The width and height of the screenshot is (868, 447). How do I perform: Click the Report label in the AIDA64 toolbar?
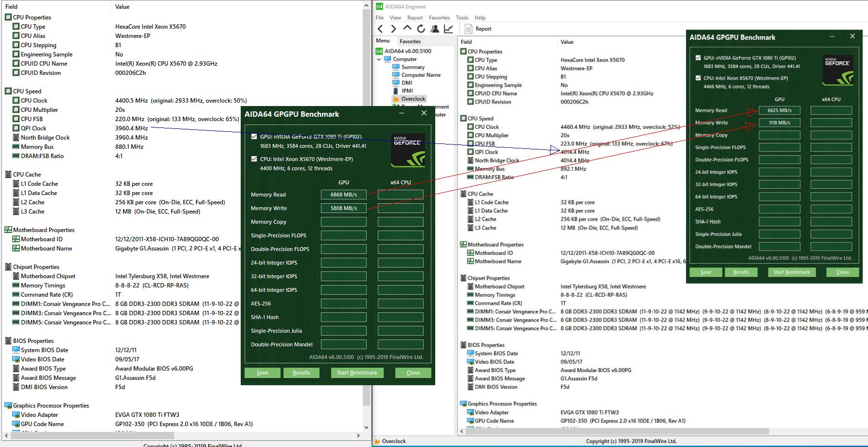coord(483,29)
